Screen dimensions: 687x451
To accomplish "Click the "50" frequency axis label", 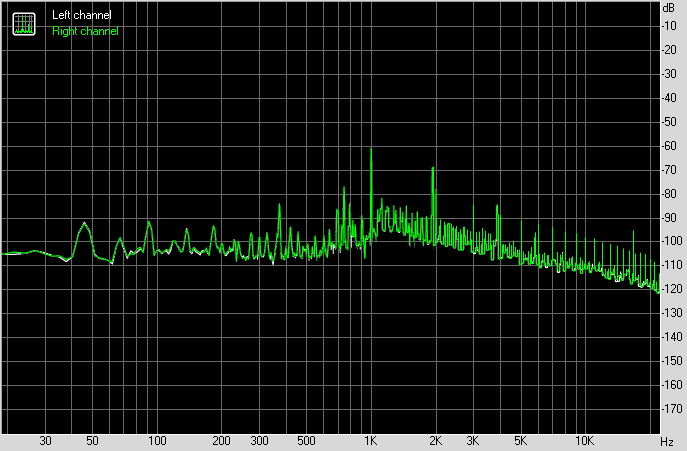I will pos(92,440).
